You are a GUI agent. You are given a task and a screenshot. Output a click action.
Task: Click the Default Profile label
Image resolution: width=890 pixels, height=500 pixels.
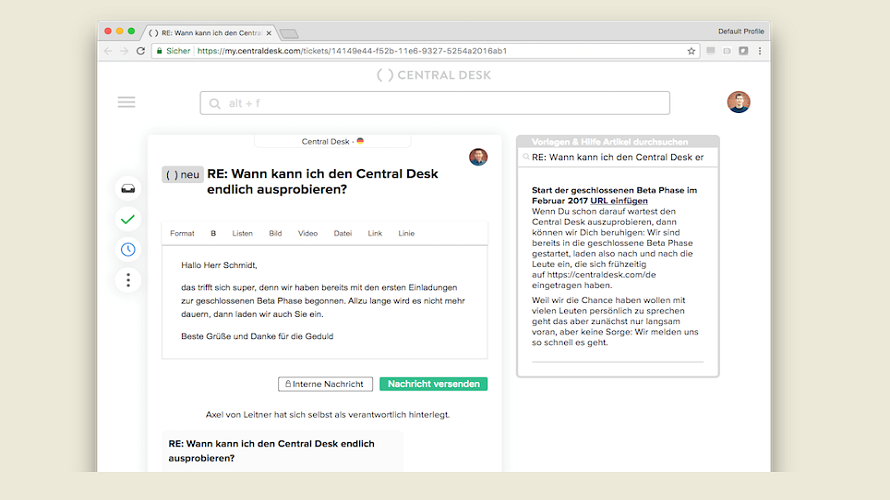[741, 31]
